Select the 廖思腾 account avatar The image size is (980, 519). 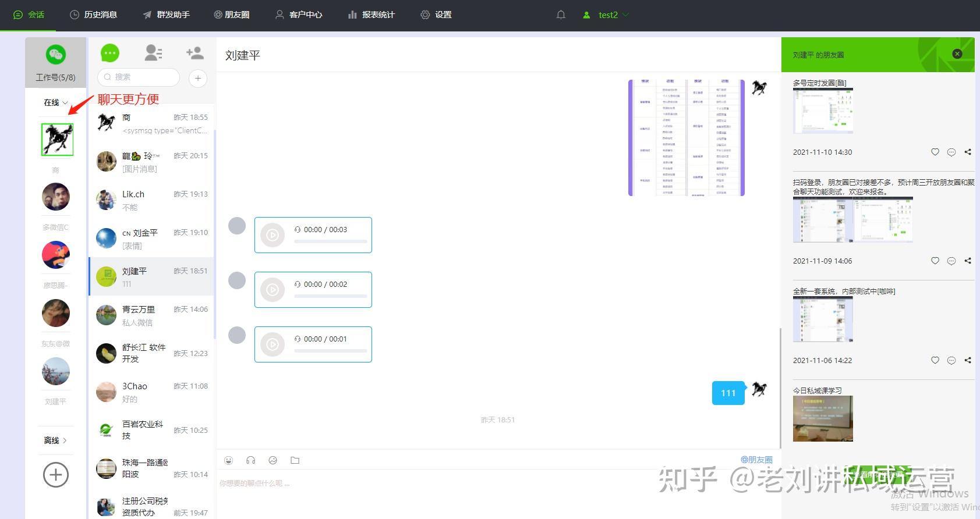pos(56,255)
